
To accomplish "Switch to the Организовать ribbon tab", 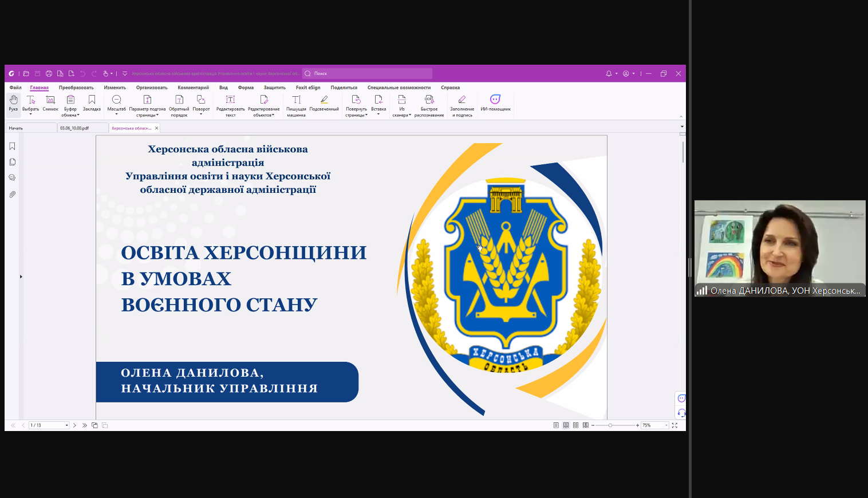I will point(152,88).
